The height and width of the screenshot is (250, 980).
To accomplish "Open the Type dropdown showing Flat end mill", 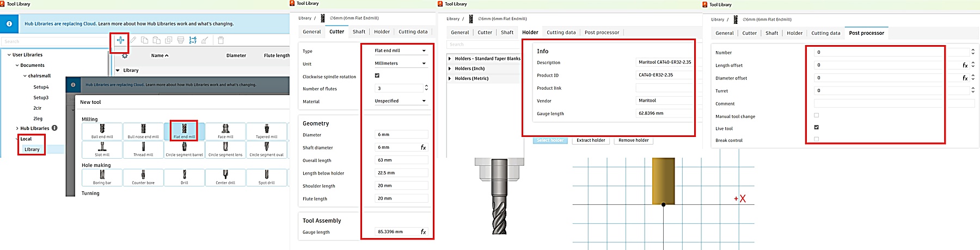I will tap(401, 51).
